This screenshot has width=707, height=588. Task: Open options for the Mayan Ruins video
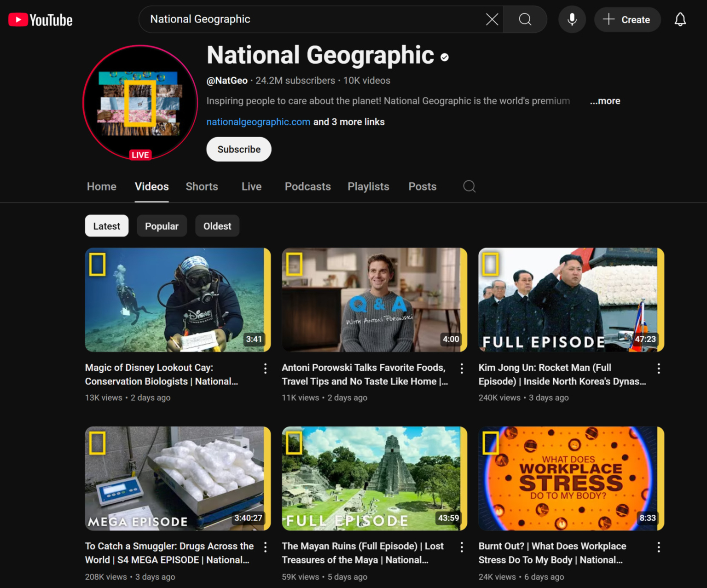coord(462,547)
